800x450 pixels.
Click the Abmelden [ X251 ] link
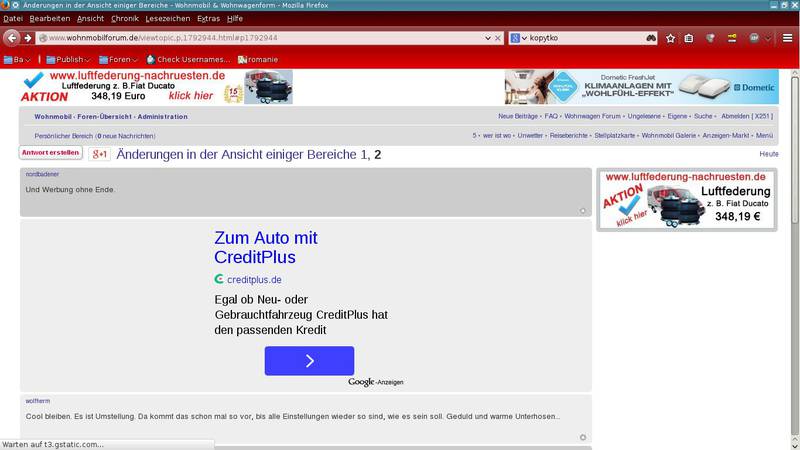point(747,116)
